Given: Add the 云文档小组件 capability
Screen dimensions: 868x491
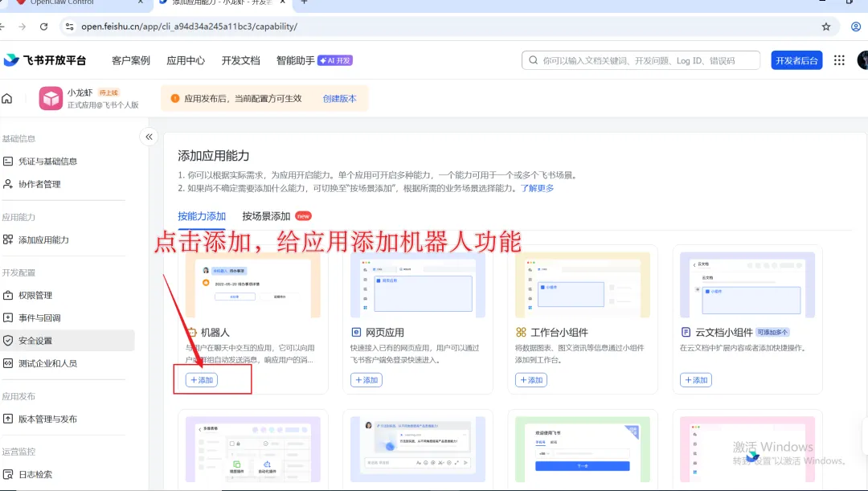Looking at the screenshot, I should 696,380.
